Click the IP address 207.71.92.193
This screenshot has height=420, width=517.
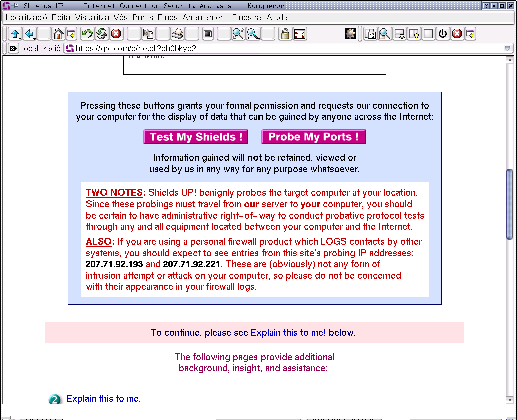pyautogui.click(x=114, y=264)
